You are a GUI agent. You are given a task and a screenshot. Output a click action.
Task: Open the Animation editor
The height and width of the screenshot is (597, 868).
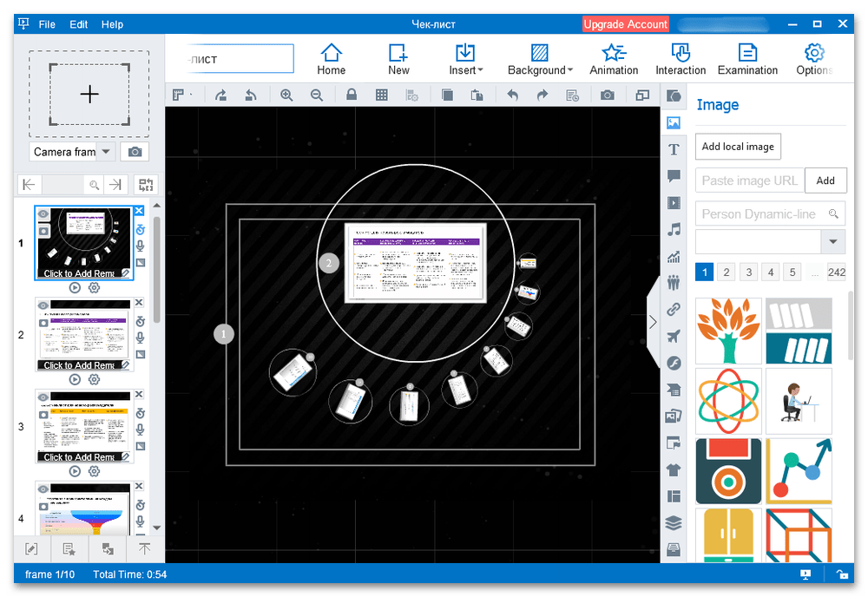[614, 58]
